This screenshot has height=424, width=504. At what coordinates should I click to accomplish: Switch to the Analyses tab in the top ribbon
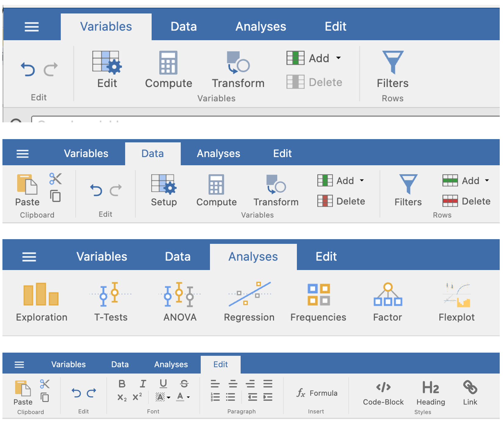click(261, 27)
